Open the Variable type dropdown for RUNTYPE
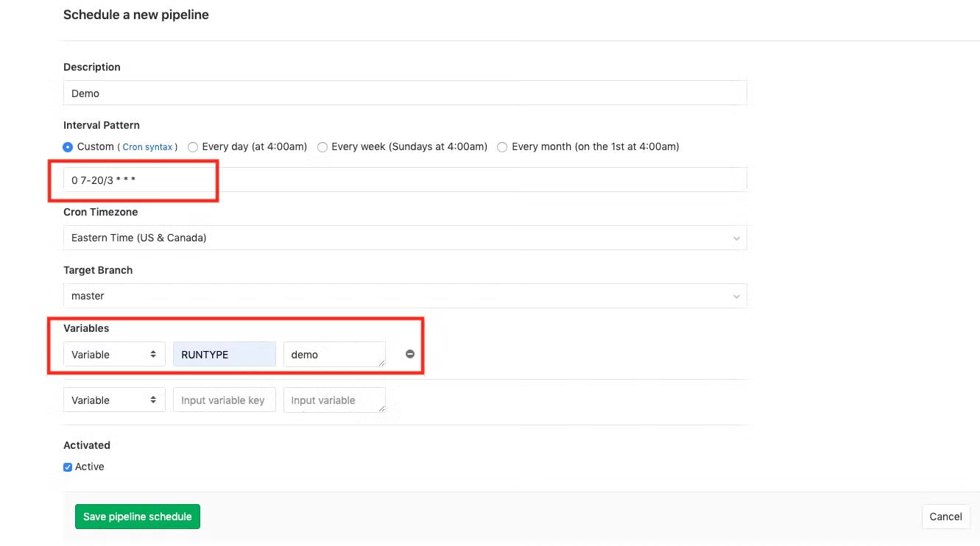The height and width of the screenshot is (546, 980). (114, 355)
